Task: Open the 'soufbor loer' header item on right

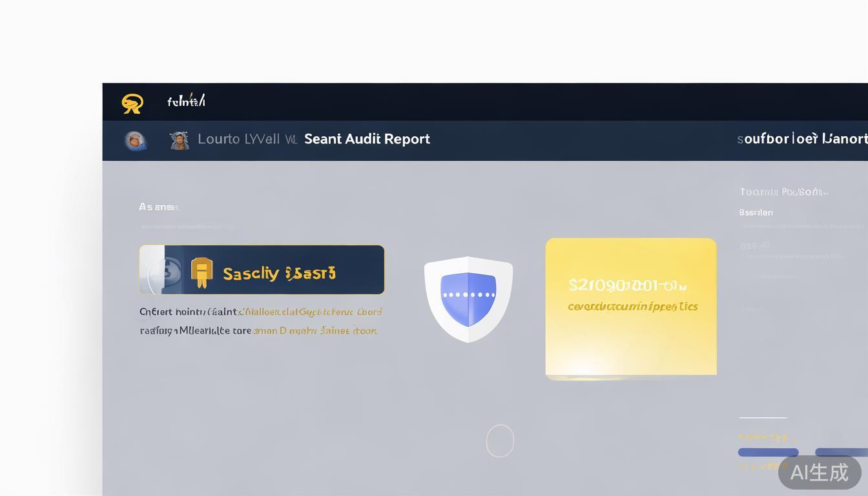Action: (802, 139)
